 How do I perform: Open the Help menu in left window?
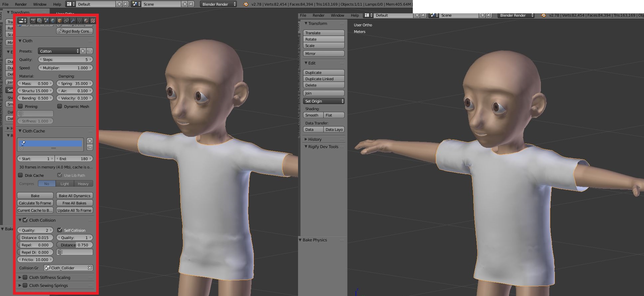[57, 4]
